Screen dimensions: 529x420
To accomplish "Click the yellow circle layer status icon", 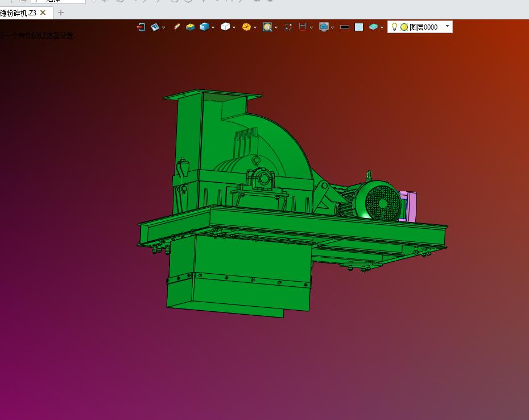I will coord(404,27).
